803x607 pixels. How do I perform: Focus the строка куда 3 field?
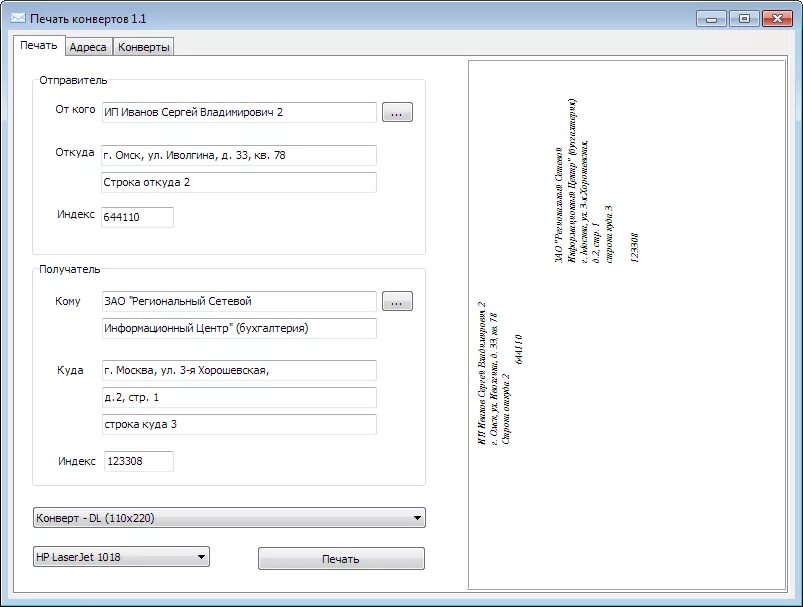tap(239, 425)
